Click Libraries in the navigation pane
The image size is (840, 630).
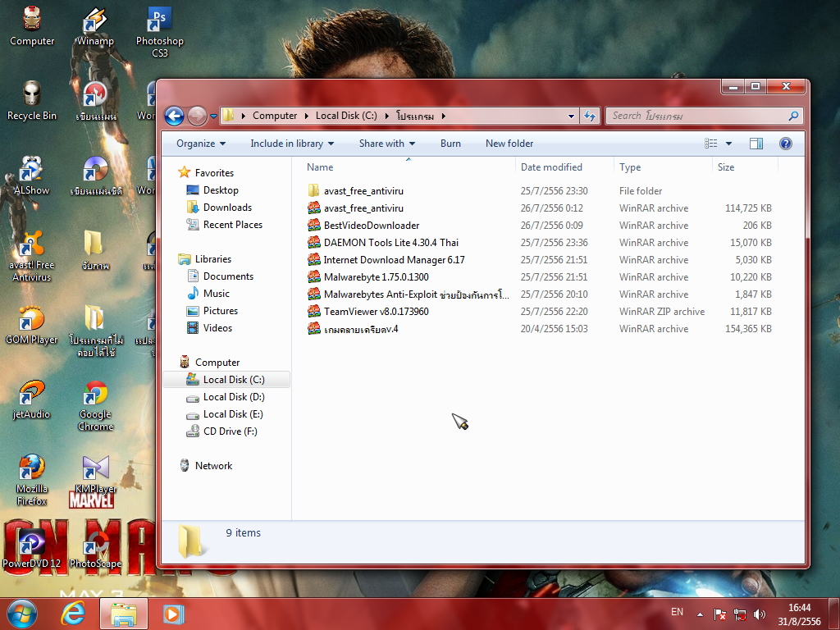coord(212,258)
